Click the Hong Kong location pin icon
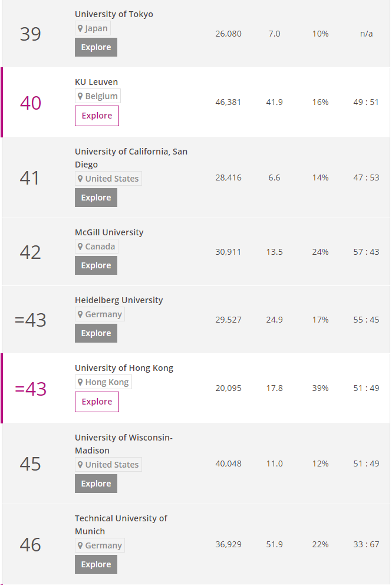 click(x=80, y=382)
